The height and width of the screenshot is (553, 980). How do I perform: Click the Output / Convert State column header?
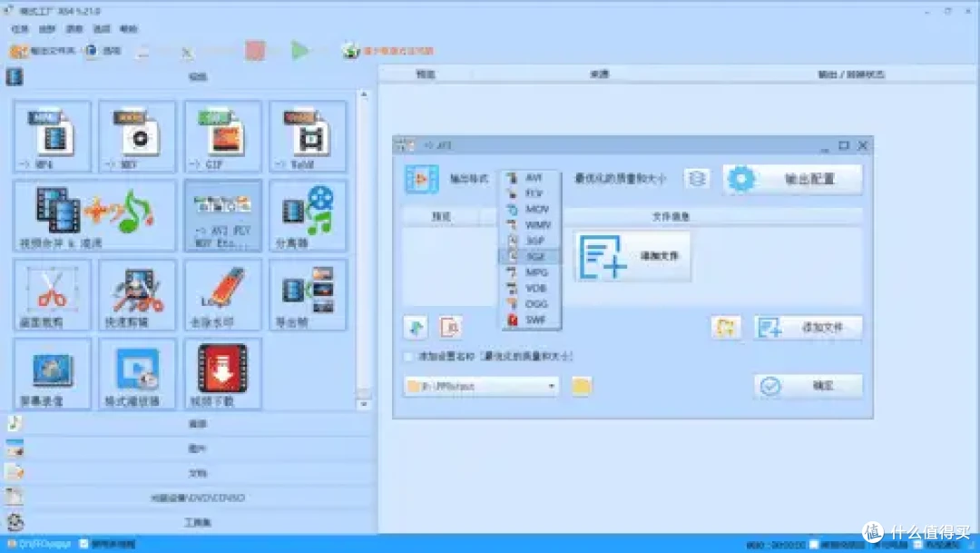[850, 74]
